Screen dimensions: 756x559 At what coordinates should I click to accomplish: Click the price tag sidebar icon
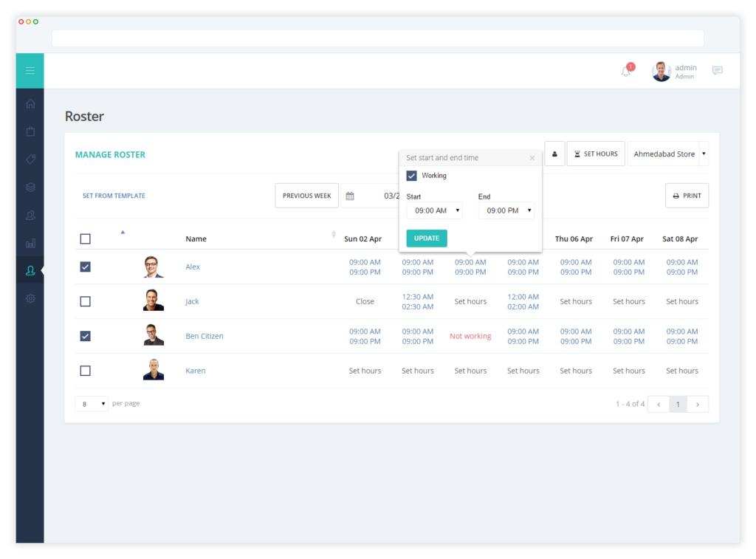click(30, 160)
